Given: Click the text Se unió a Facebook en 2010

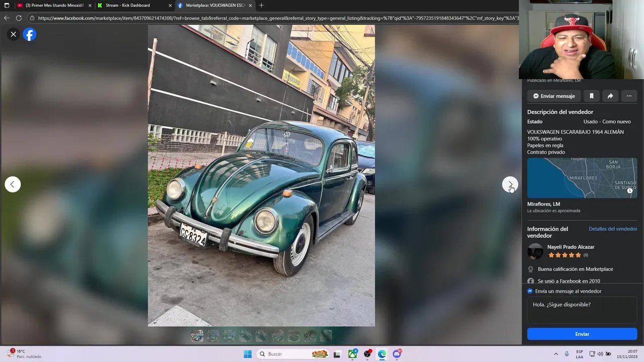Looking at the screenshot, I should tap(569, 281).
